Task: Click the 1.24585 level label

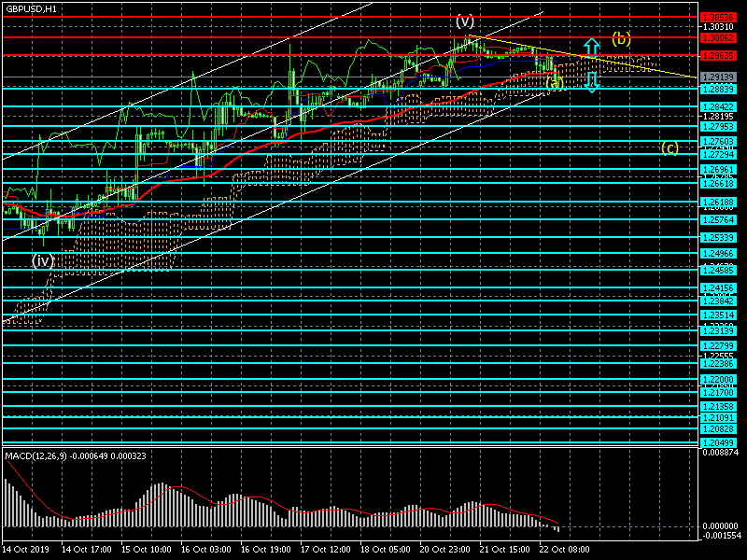Action: (718, 271)
